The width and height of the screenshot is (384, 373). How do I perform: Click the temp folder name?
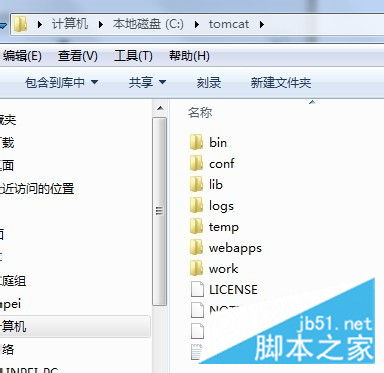(224, 227)
